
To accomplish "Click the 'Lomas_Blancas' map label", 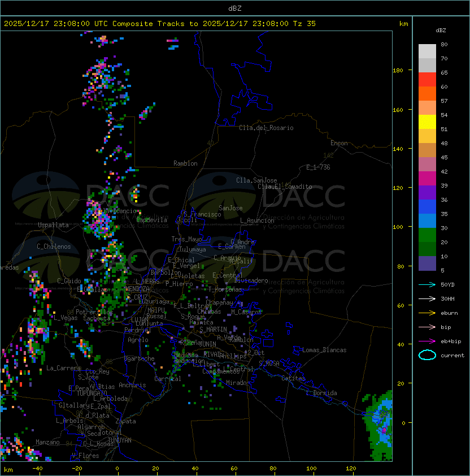I will 324,350.
